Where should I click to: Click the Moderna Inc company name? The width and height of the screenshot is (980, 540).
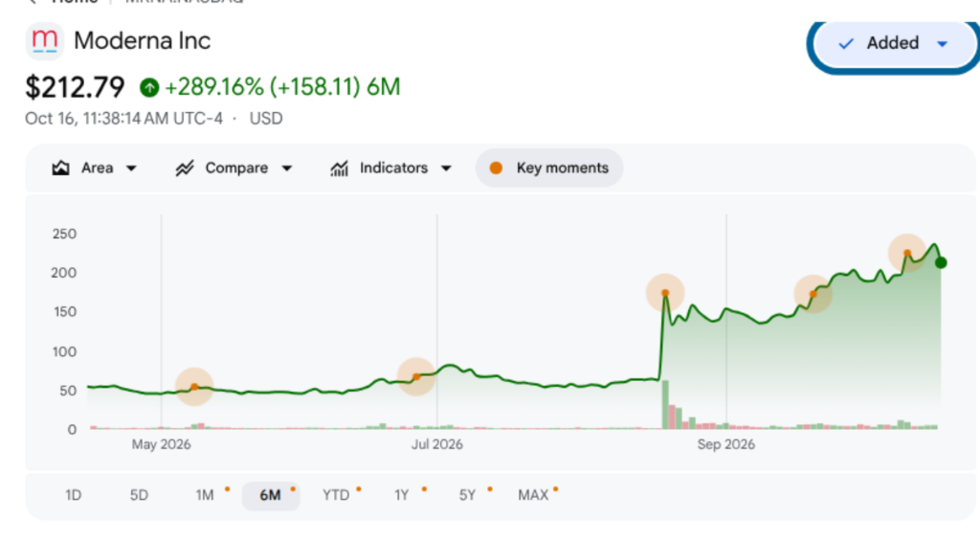(x=143, y=41)
